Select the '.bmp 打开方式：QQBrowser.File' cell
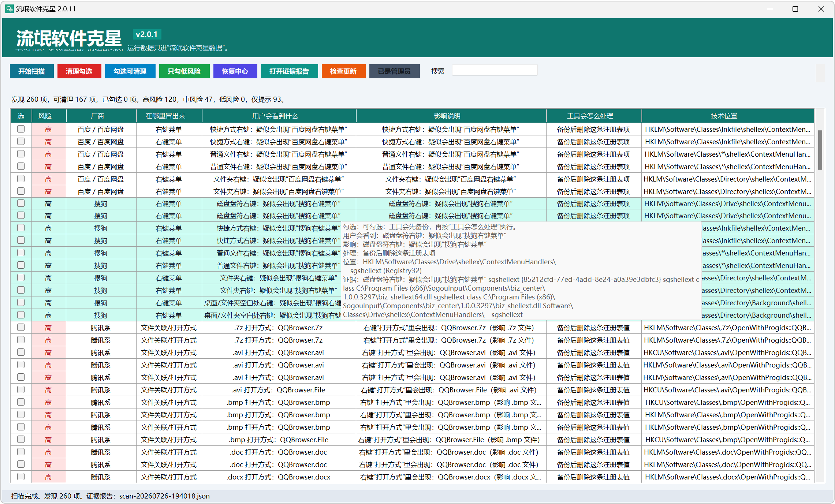This screenshot has width=835, height=504. pos(279,440)
